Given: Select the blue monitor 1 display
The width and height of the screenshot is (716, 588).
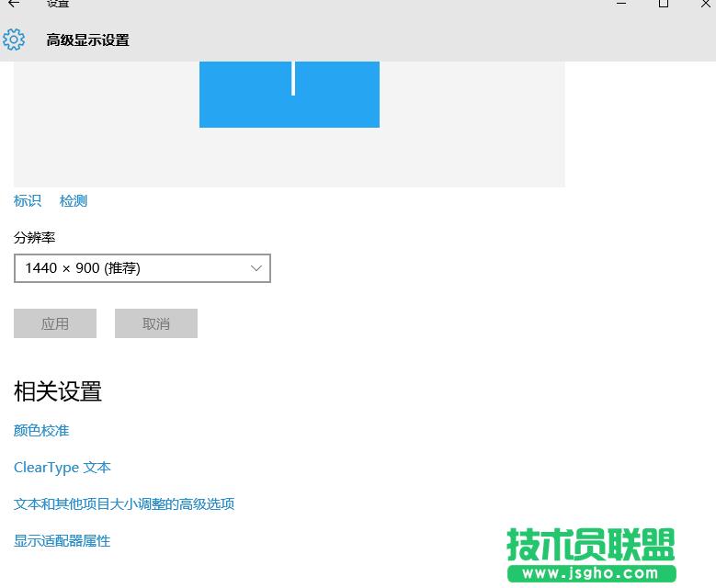Looking at the screenshot, I should (289, 94).
